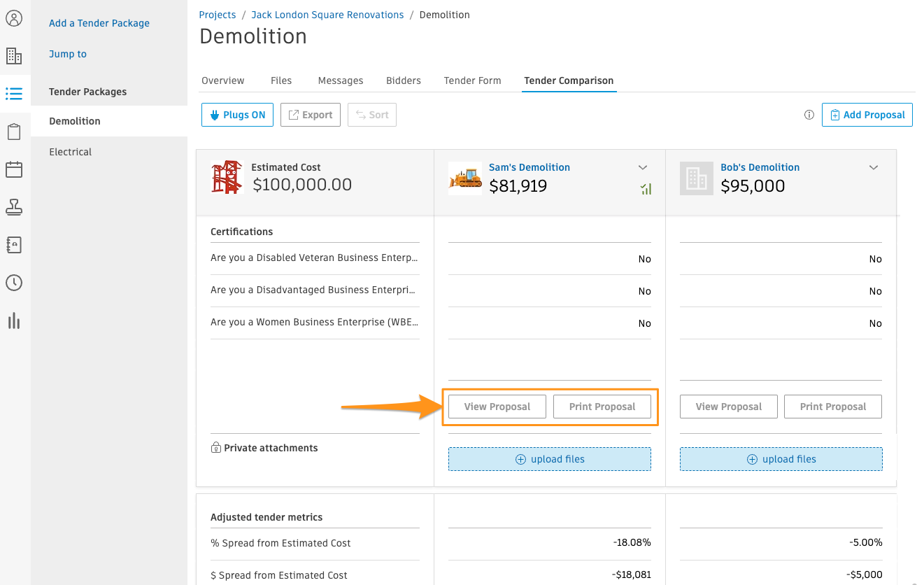The width and height of the screenshot is (924, 585).
Task: Click upload files under Sam's Demolition
Action: tap(550, 459)
